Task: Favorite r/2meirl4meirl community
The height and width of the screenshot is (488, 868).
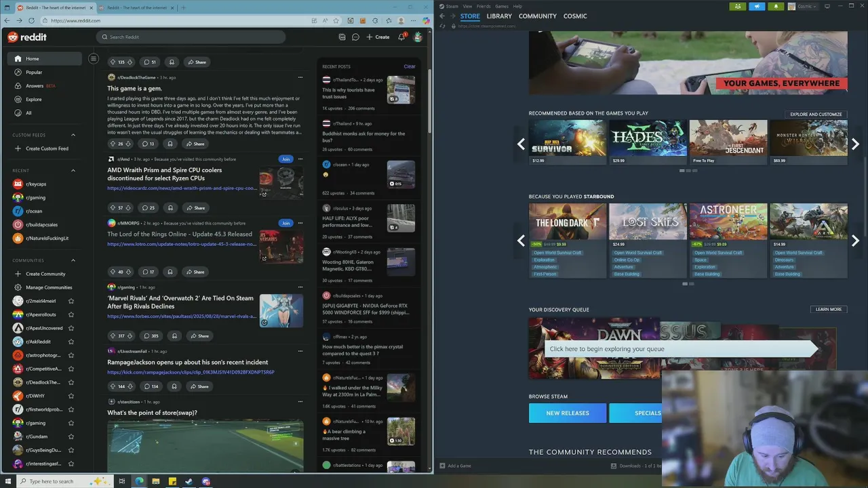Action: tap(71, 301)
